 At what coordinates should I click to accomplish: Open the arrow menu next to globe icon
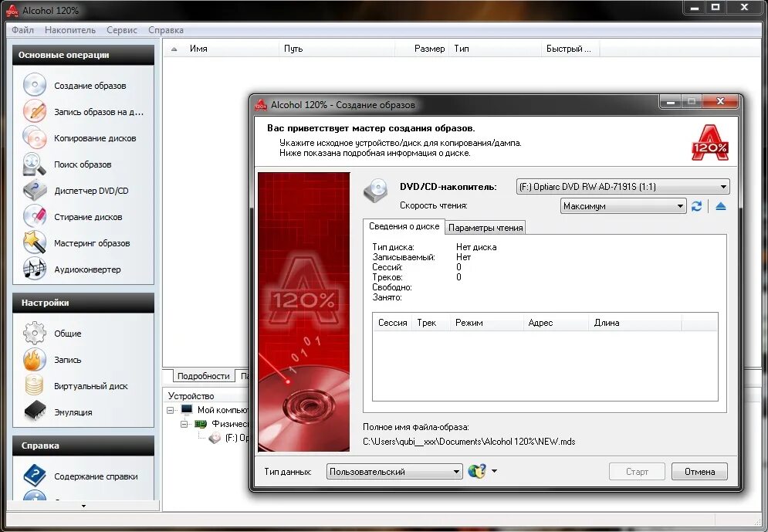(x=494, y=471)
